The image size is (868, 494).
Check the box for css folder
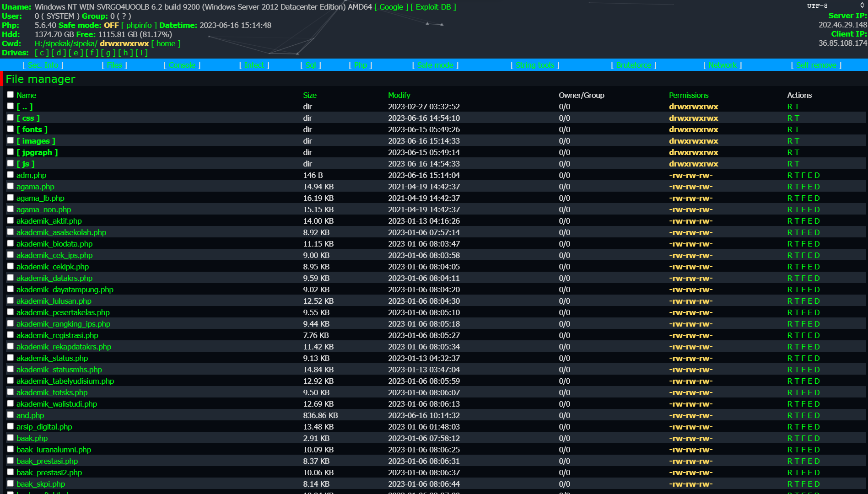click(x=10, y=118)
